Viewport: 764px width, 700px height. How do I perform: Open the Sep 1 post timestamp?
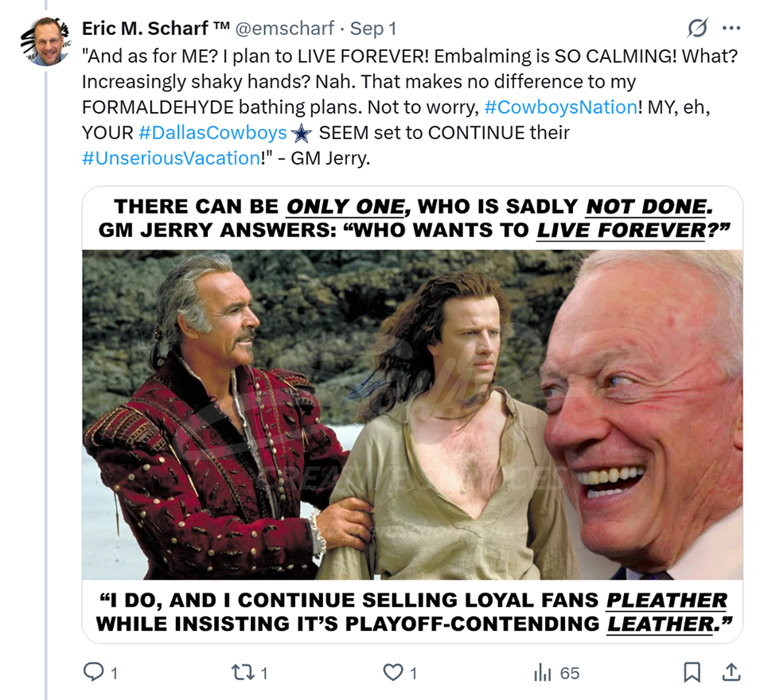[373, 29]
